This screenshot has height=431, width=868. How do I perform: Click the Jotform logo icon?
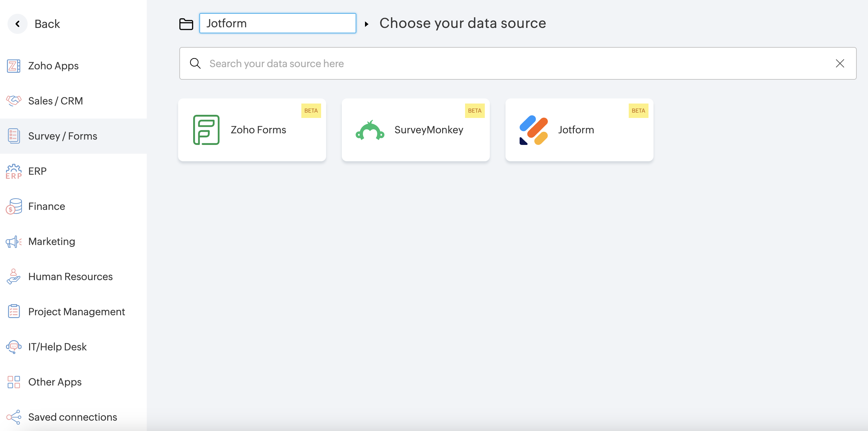(533, 130)
